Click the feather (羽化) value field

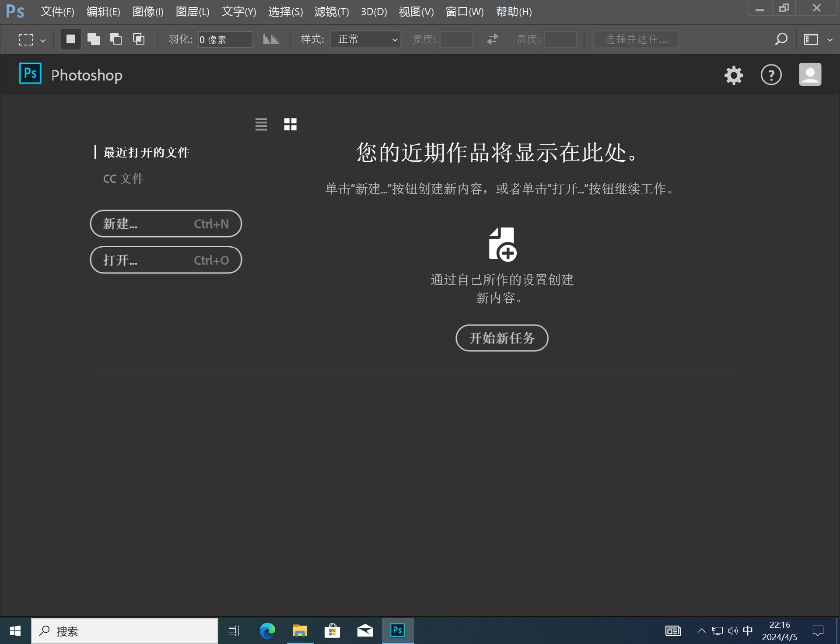point(225,39)
